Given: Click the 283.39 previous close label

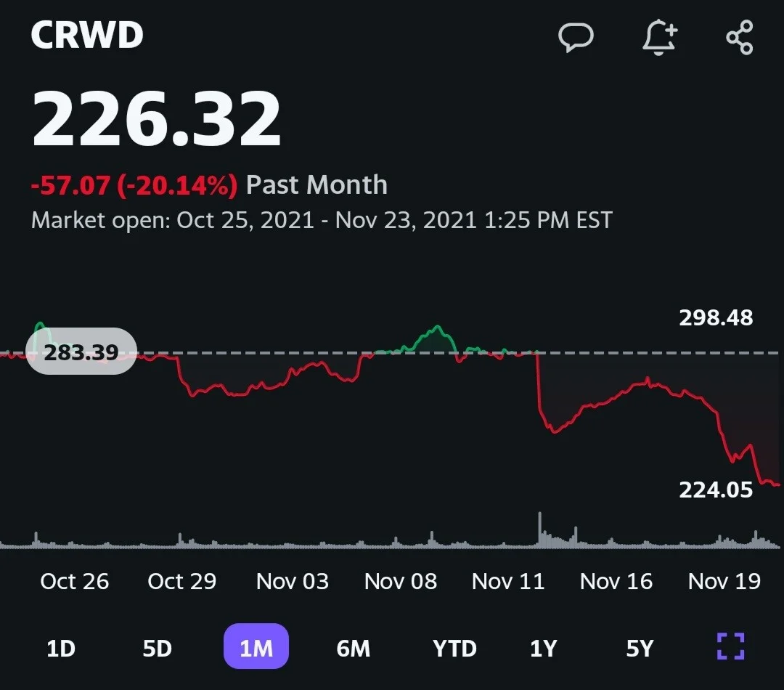Looking at the screenshot, I should tap(81, 352).
